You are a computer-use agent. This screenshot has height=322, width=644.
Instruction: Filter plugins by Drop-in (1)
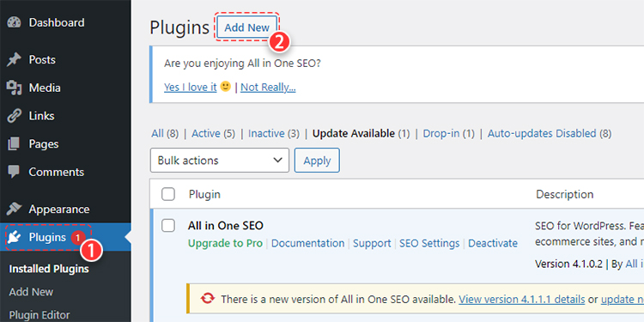click(x=448, y=133)
